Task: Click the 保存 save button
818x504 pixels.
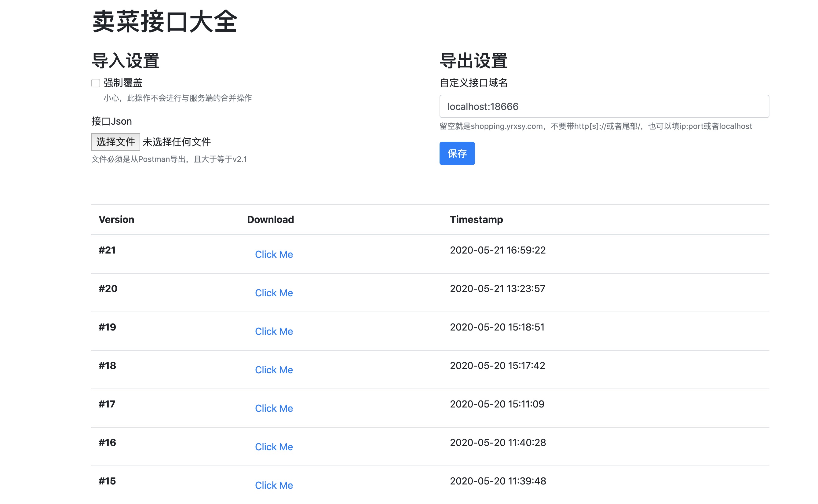Action: (x=457, y=153)
